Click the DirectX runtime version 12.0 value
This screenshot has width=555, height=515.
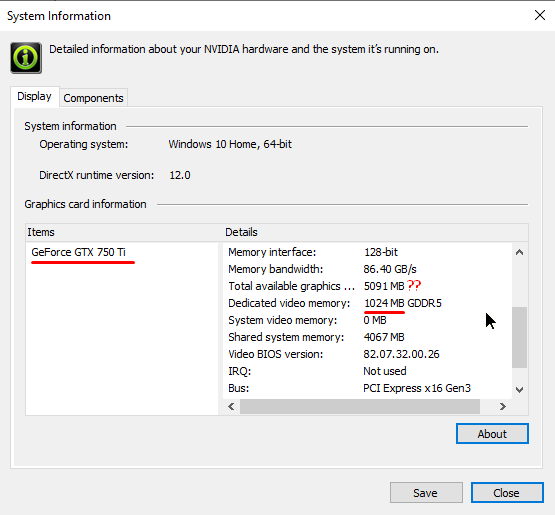[180, 175]
